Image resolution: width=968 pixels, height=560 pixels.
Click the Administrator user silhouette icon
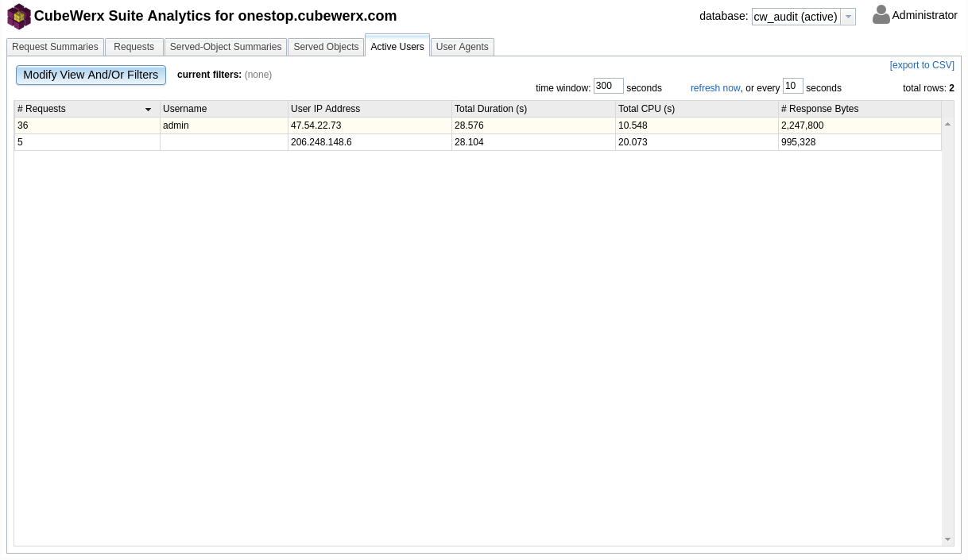click(x=881, y=14)
